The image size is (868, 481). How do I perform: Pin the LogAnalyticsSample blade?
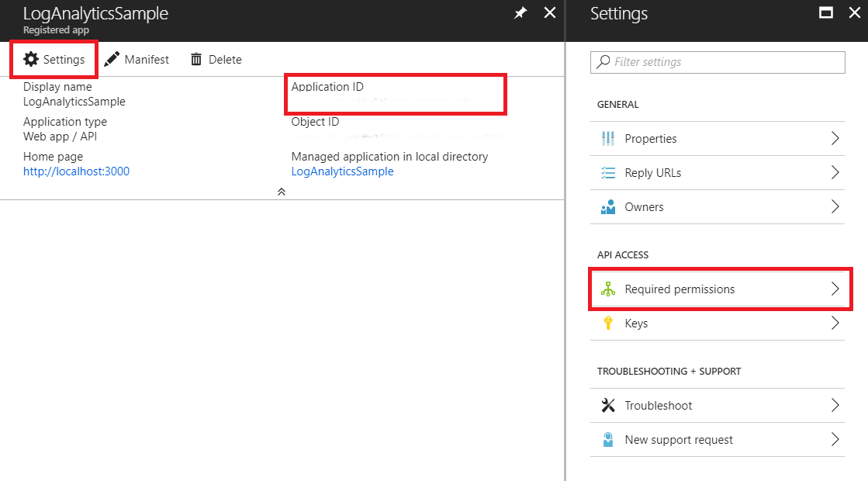click(520, 12)
